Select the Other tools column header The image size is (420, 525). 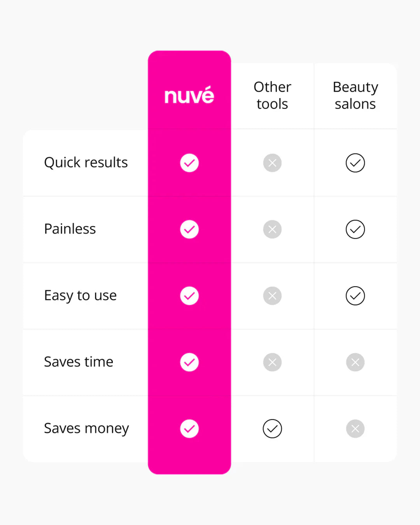coord(272,95)
